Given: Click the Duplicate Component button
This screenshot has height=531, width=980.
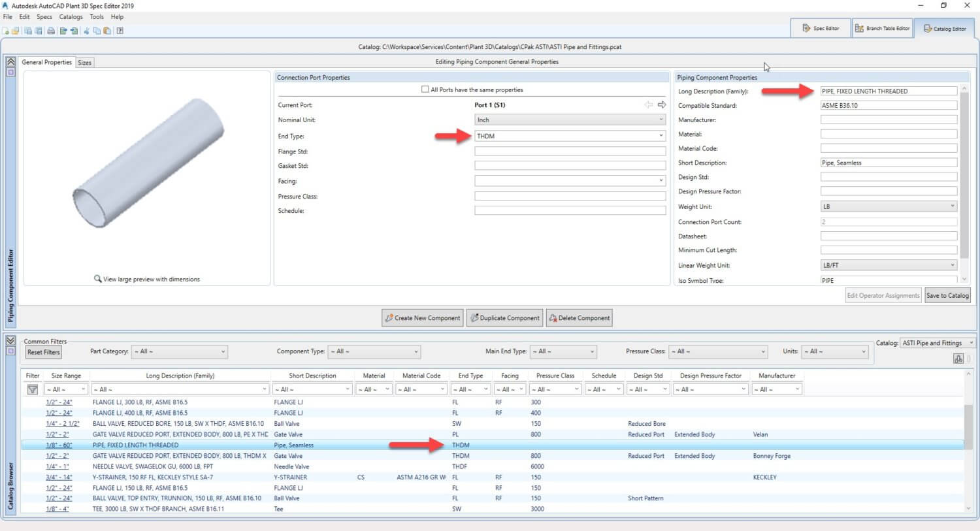Looking at the screenshot, I should click(x=504, y=318).
